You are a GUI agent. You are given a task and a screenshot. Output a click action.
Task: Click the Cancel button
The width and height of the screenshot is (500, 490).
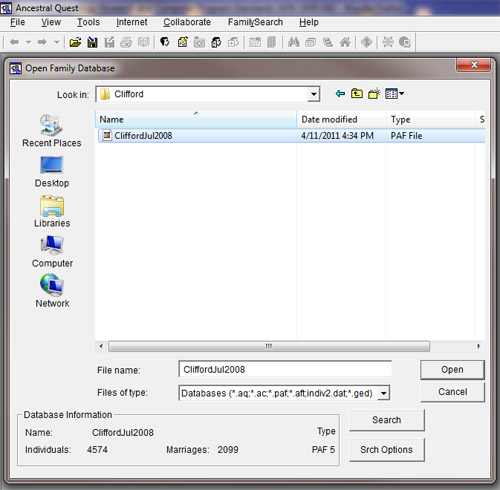(x=452, y=392)
